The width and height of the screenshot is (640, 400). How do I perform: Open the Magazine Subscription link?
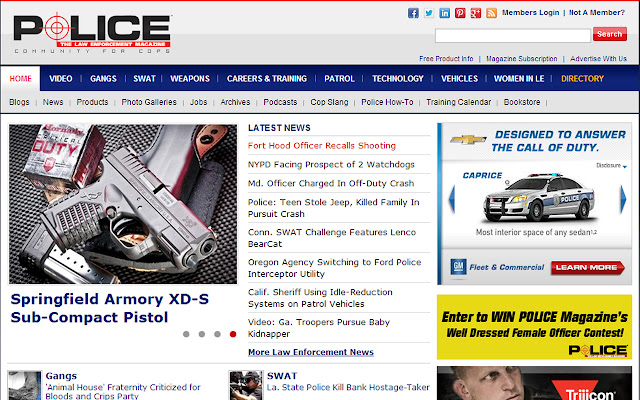(x=522, y=59)
